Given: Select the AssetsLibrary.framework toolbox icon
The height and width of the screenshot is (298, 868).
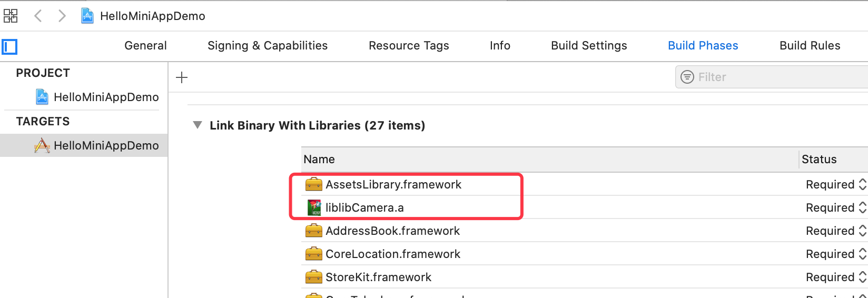Looking at the screenshot, I should (x=313, y=184).
